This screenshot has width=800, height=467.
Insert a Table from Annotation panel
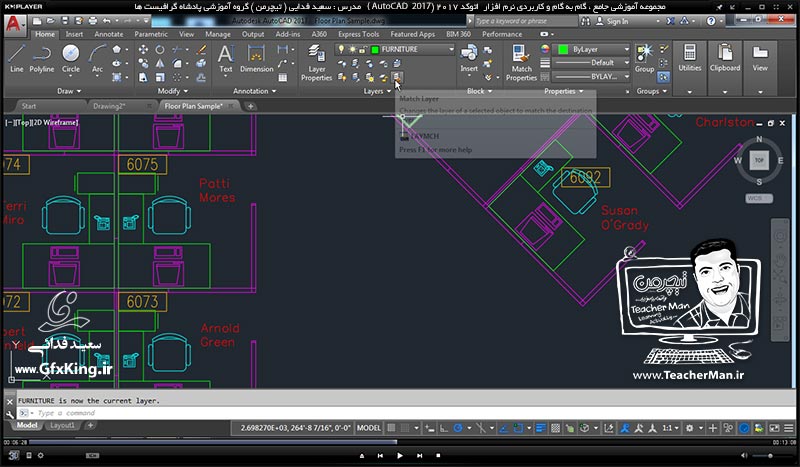pos(283,78)
